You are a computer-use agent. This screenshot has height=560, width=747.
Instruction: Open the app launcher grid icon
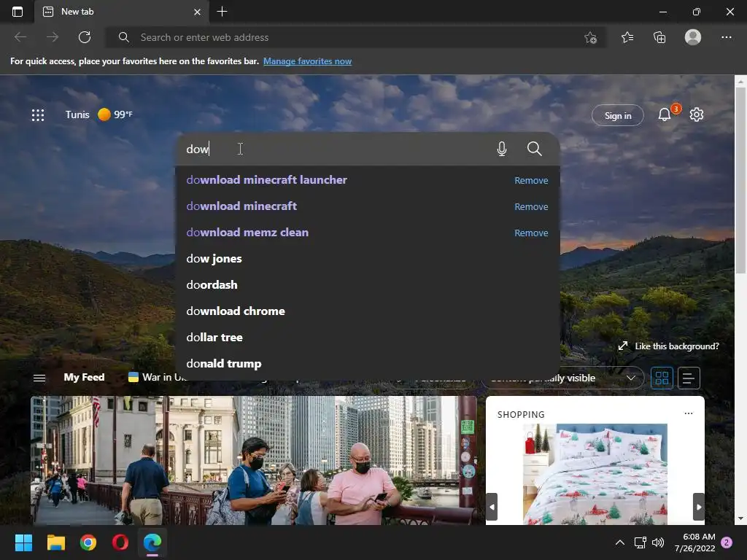38,114
